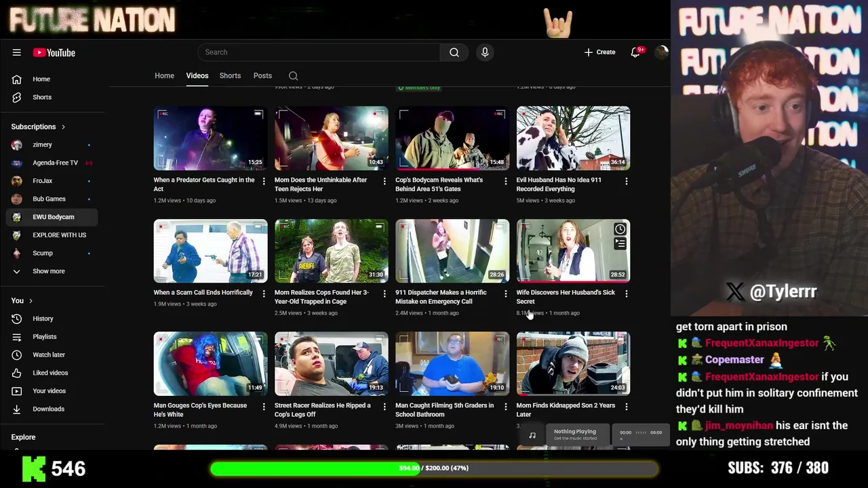Viewport: 868px width, 488px height.
Task: Click username jim_moynihan in chat
Action: tap(738, 426)
